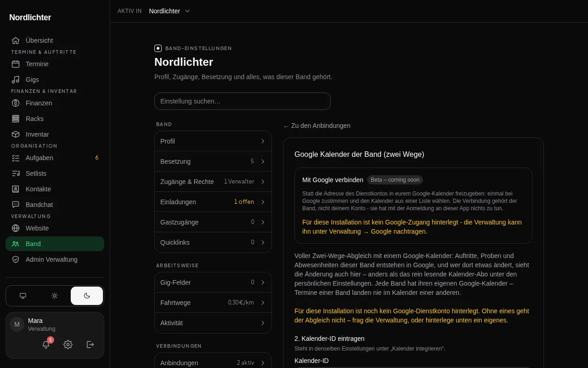Screen dimensions: 588x368
Task: Click the Website globe icon
Action: coord(16,228)
